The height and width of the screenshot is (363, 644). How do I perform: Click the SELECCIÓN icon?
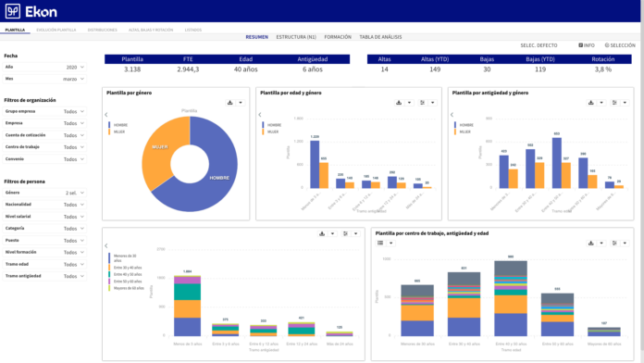tap(607, 45)
